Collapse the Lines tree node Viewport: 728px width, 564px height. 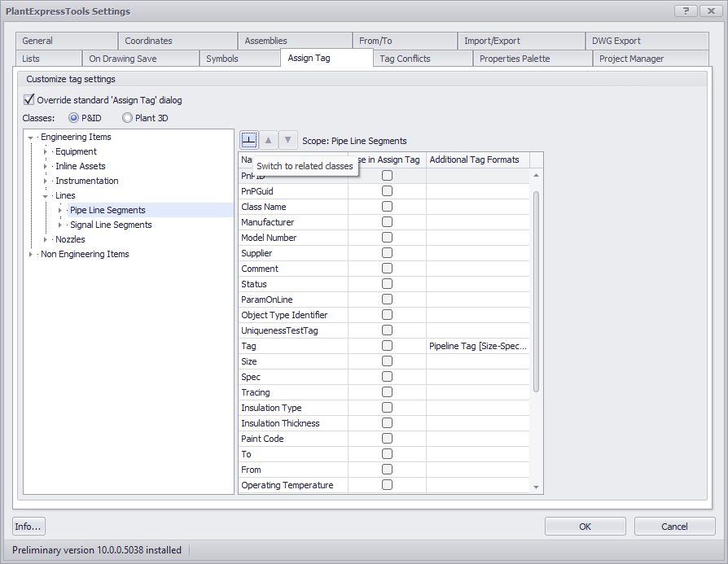tap(45, 196)
